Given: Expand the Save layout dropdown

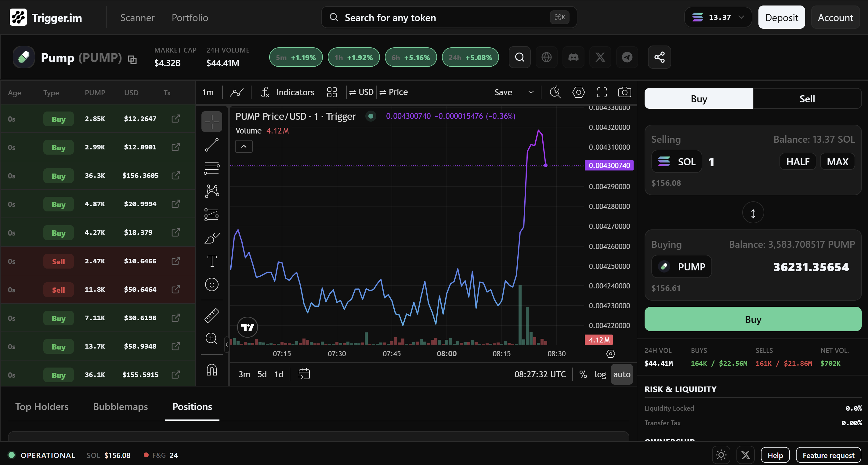Looking at the screenshot, I should 531,92.
